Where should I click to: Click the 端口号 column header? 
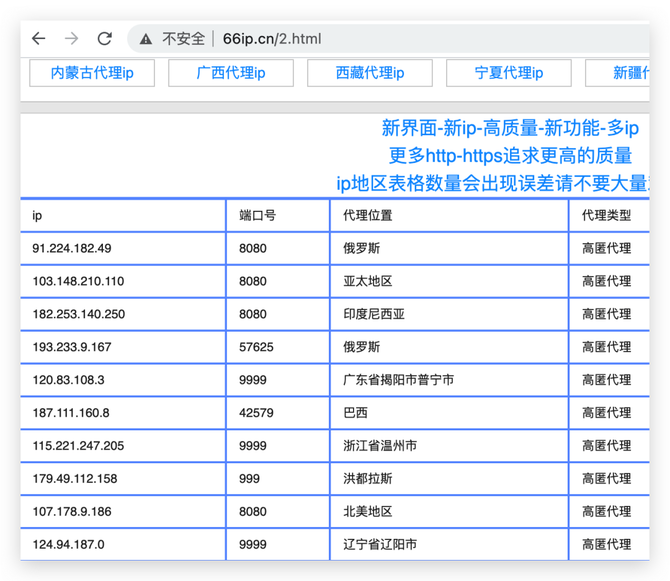click(x=258, y=215)
